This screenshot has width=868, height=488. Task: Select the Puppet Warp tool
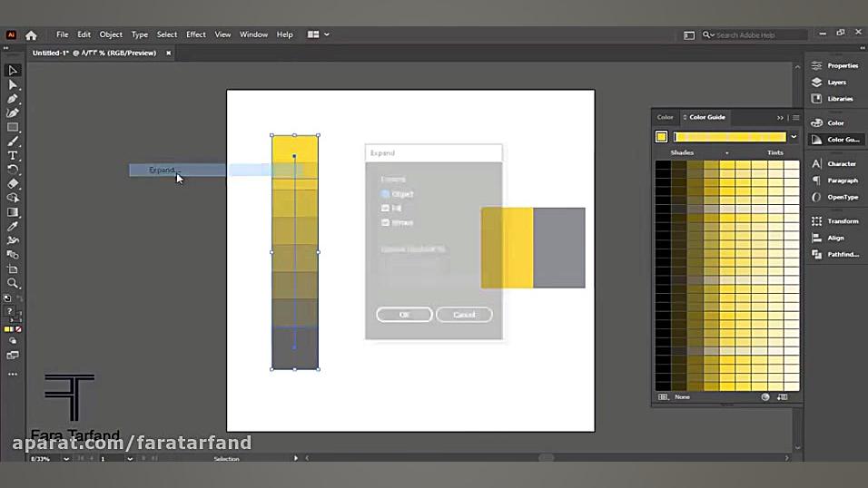click(12, 240)
